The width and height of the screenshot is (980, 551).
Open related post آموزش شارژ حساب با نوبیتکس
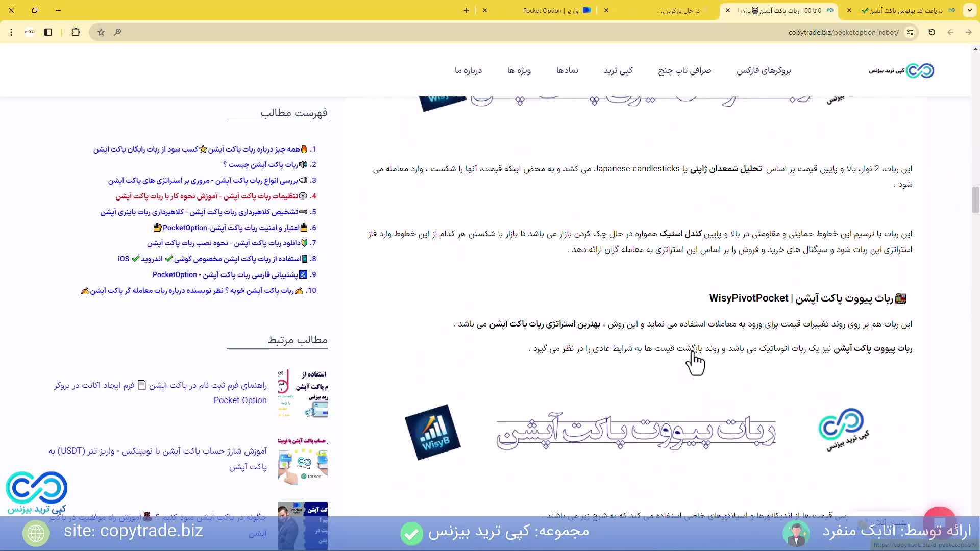click(x=158, y=459)
